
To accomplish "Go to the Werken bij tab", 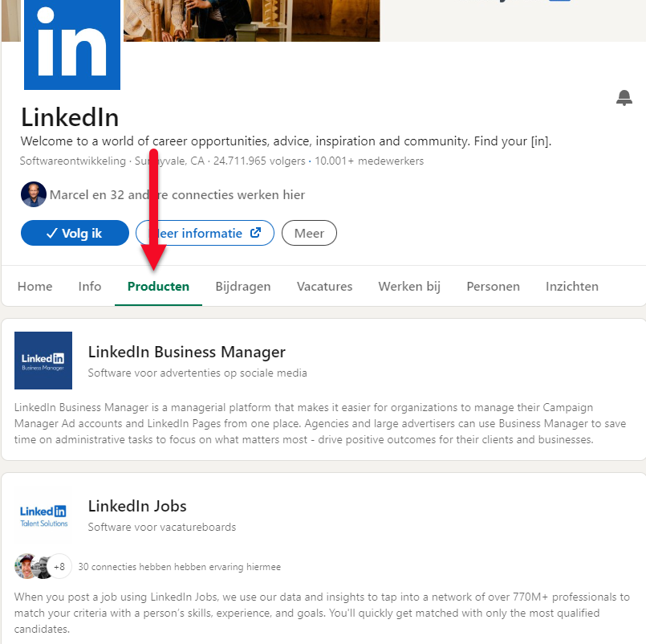I will [x=409, y=286].
